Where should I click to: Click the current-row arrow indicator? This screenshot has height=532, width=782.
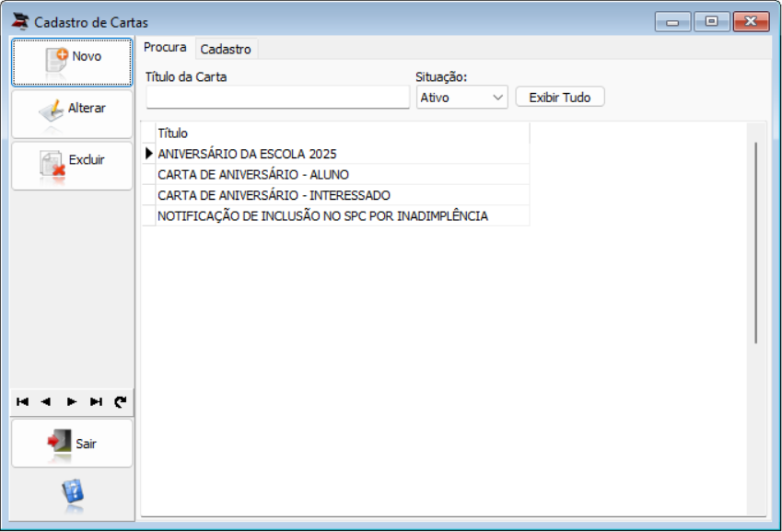coord(148,154)
